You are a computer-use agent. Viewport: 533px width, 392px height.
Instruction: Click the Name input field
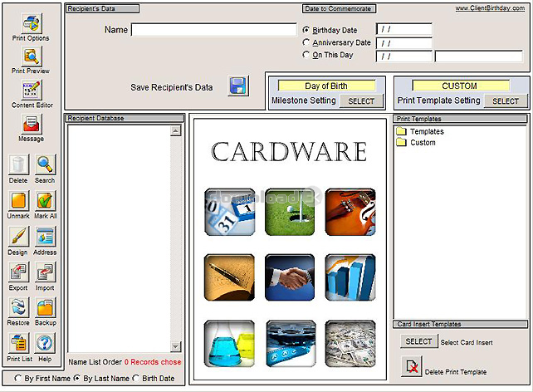click(214, 30)
